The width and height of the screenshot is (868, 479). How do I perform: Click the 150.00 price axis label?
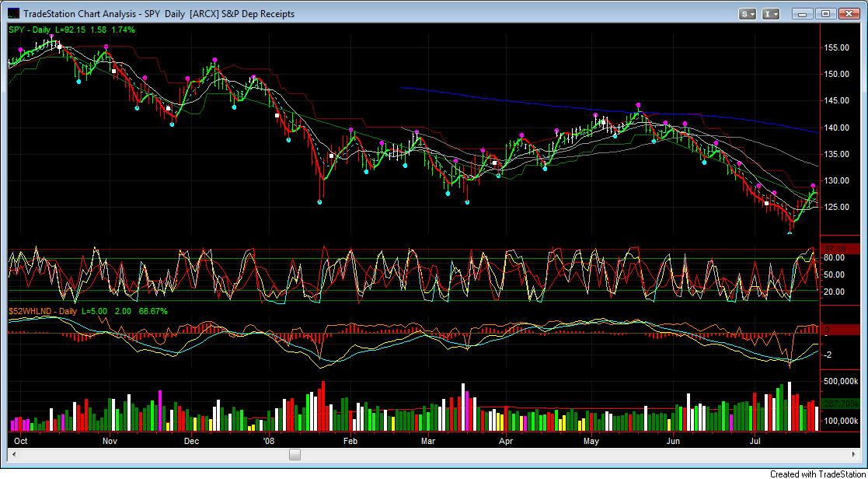[838, 74]
